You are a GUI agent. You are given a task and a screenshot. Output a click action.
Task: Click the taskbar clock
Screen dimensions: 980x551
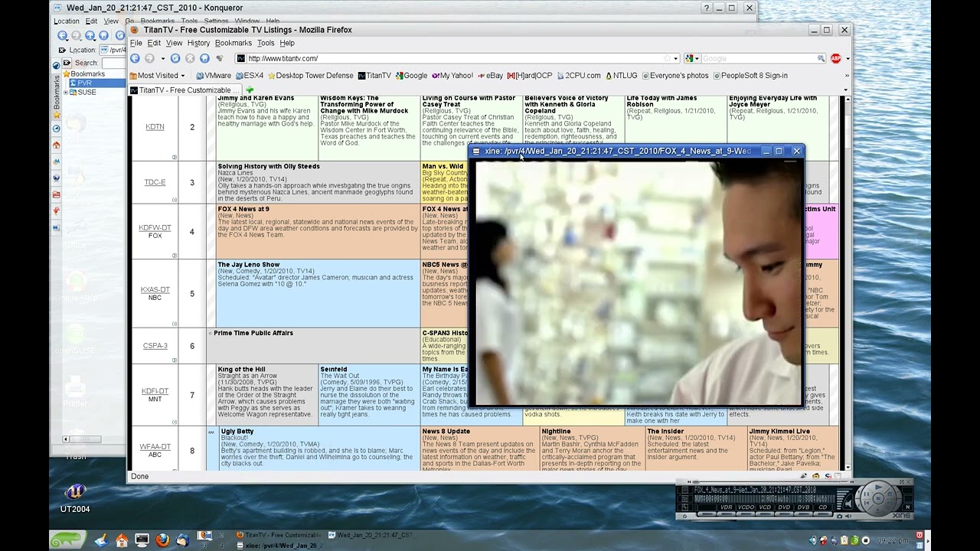893,540
